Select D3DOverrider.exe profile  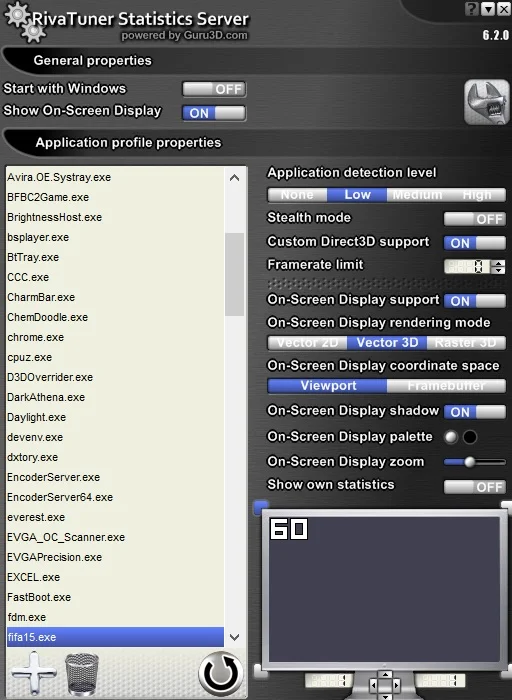coord(115,377)
